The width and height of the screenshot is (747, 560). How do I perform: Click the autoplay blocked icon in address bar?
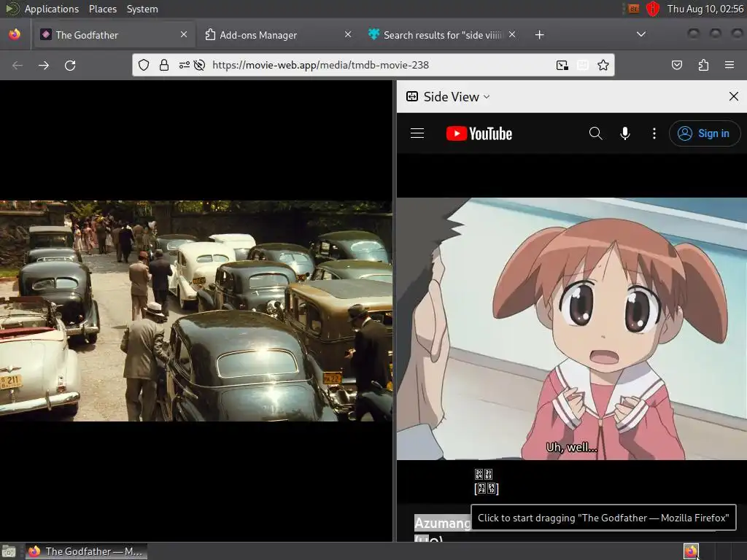pyautogui.click(x=199, y=65)
